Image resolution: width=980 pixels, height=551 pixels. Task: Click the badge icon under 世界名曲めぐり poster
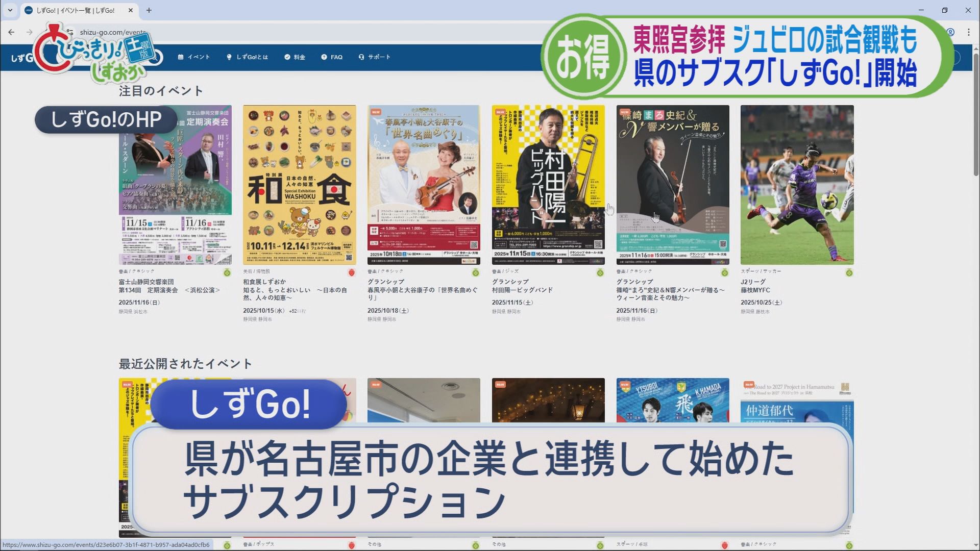[476, 272]
